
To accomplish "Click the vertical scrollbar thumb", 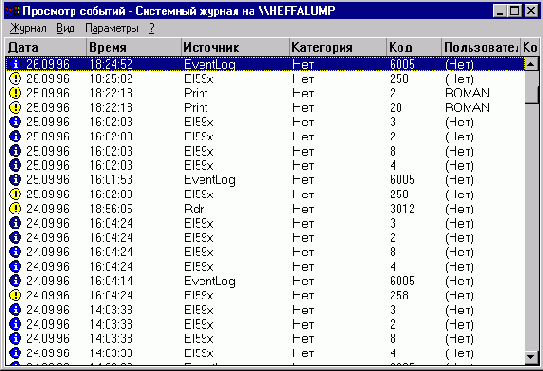I will tap(531, 87).
